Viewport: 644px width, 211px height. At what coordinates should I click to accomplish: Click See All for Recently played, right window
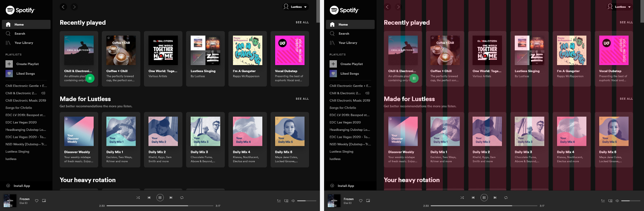tap(626, 22)
